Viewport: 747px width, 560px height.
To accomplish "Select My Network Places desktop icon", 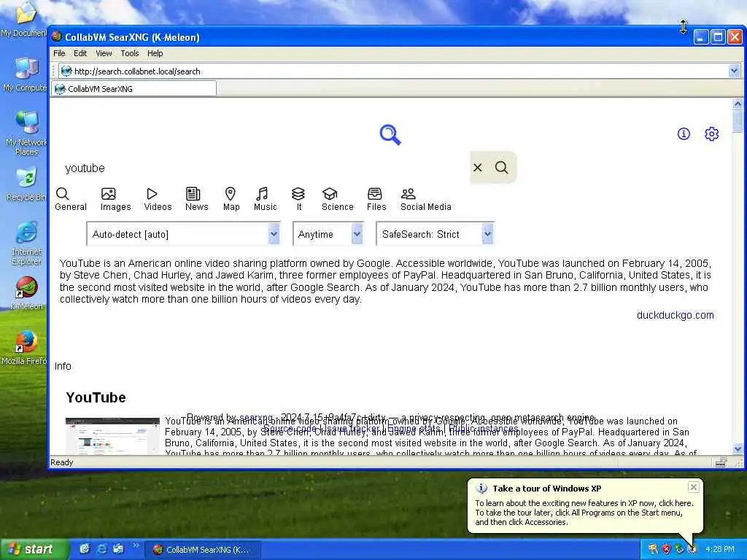I will click(x=26, y=134).
